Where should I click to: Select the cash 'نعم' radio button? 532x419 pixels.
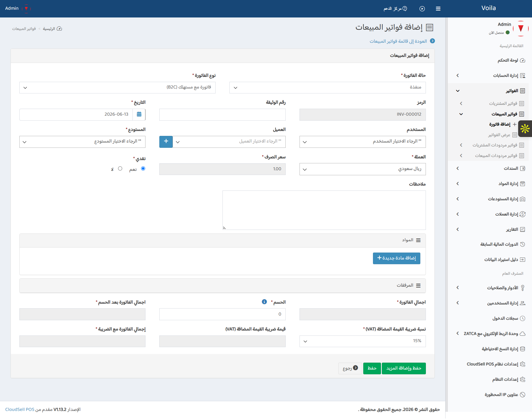click(143, 168)
